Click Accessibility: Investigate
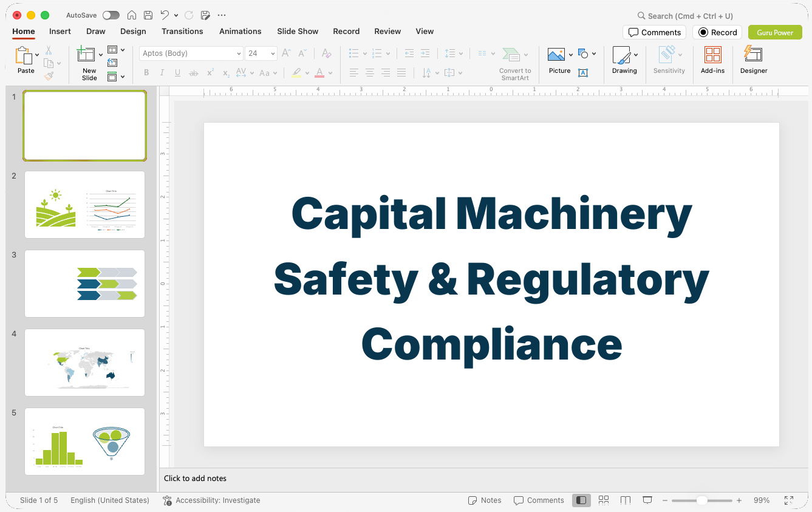This screenshot has width=812, height=512. (211, 500)
